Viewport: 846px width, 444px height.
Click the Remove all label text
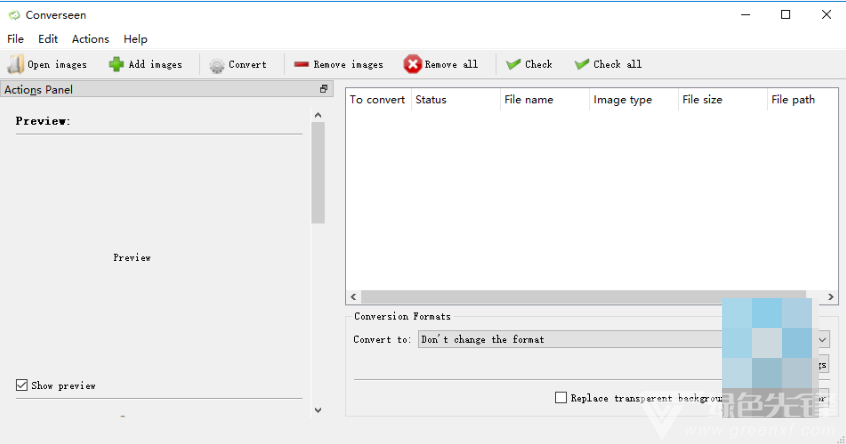click(452, 65)
